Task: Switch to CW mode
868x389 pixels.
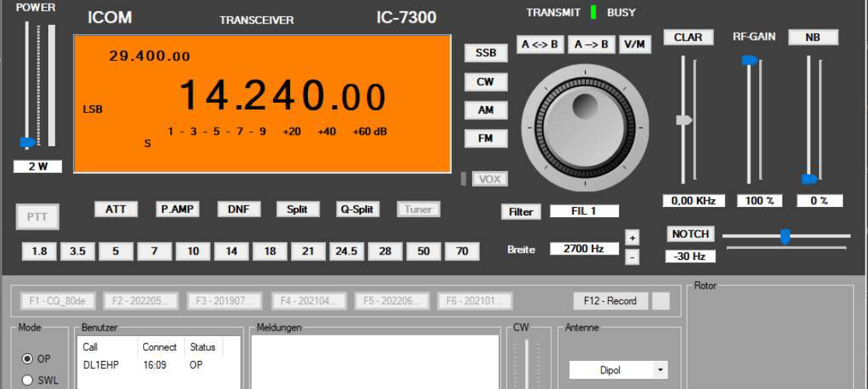Action: click(x=486, y=82)
